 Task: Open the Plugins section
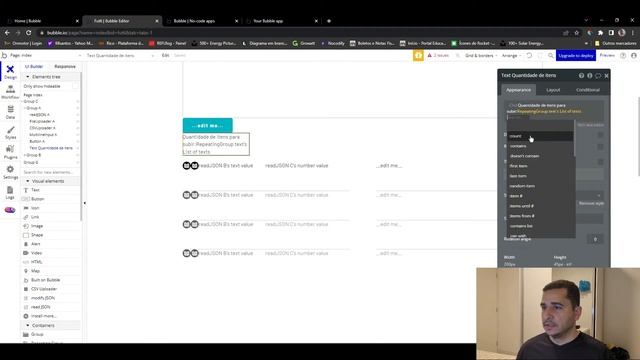(x=10, y=152)
